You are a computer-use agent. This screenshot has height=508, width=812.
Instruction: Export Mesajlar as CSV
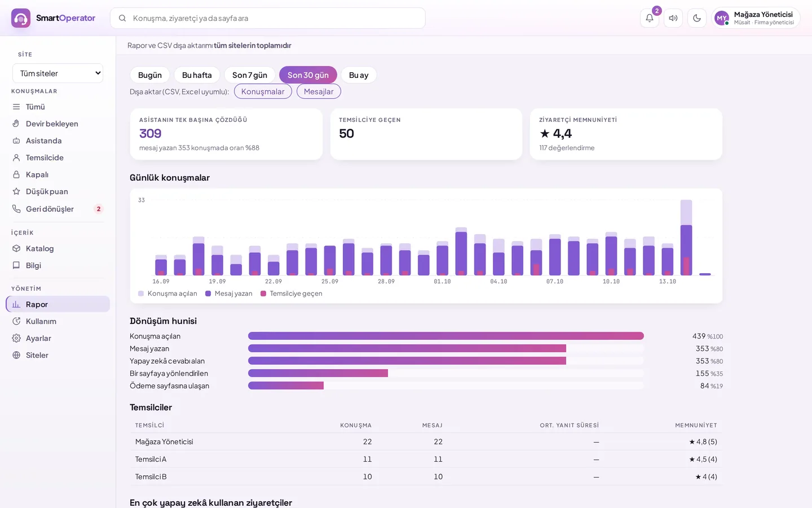point(319,91)
